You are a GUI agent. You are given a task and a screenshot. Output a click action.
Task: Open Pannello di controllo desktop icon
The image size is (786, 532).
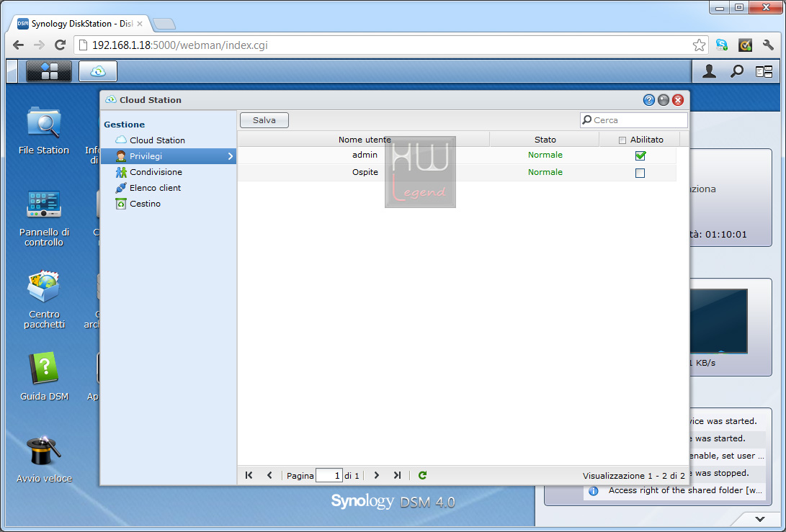pyautogui.click(x=44, y=218)
